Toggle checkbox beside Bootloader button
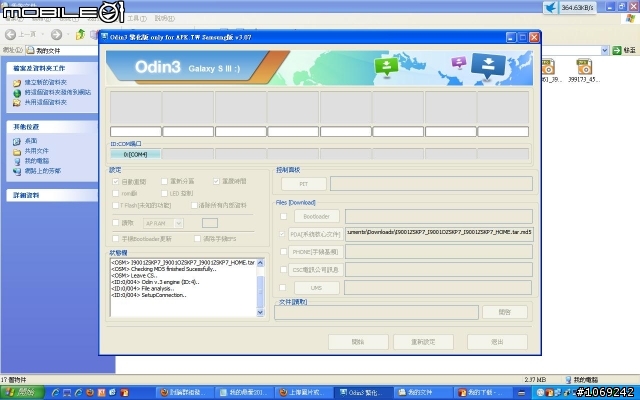The height and width of the screenshot is (400, 640). click(x=283, y=216)
